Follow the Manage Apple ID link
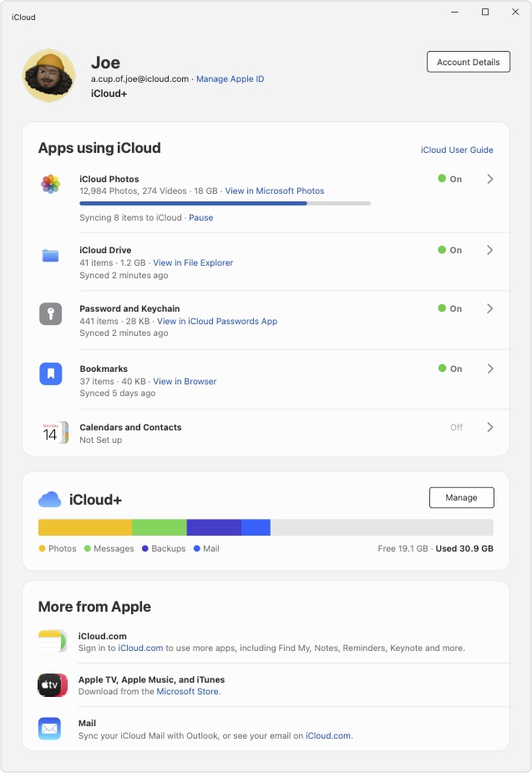 (230, 79)
